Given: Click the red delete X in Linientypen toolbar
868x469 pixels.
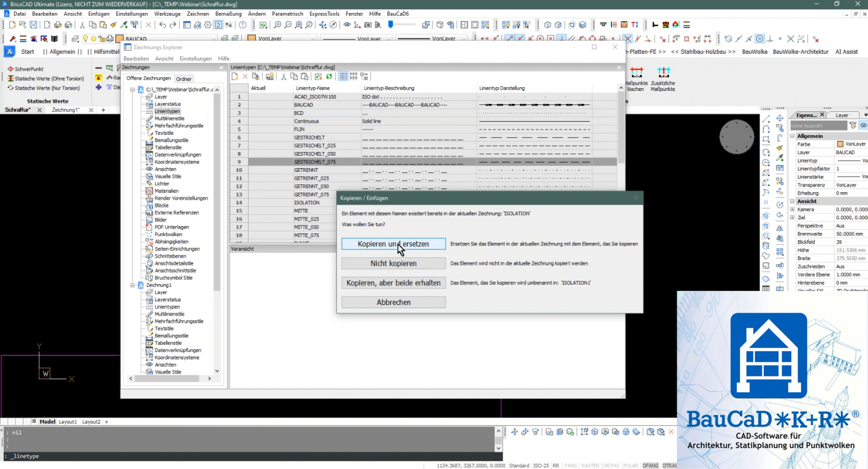Looking at the screenshot, I should click(245, 76).
